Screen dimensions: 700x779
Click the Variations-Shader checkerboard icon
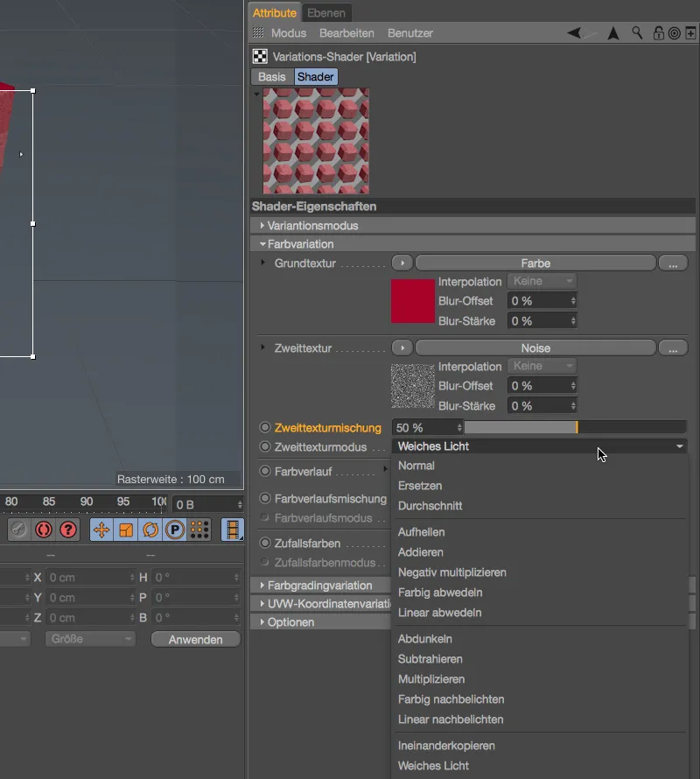(259, 56)
